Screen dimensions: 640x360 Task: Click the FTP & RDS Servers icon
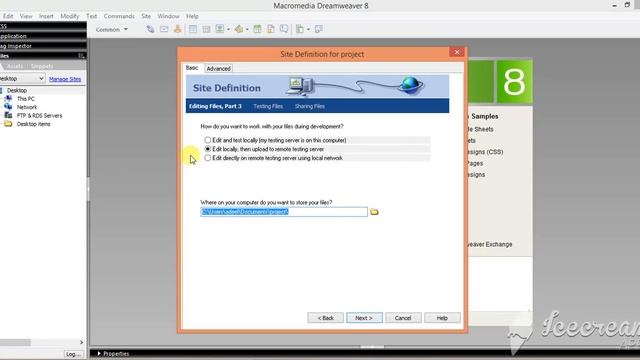[8, 116]
